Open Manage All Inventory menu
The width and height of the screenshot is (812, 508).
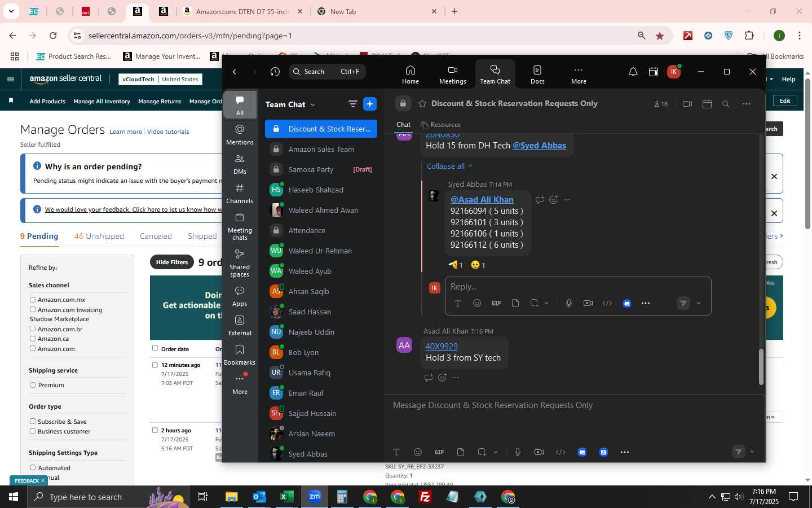(x=101, y=102)
